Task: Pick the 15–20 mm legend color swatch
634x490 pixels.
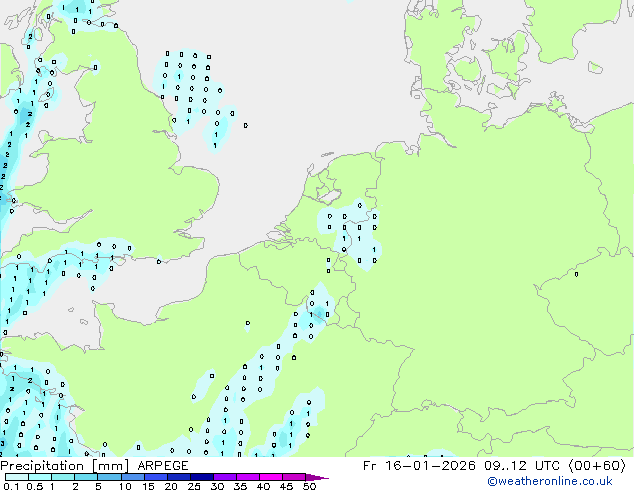Action: [155, 477]
